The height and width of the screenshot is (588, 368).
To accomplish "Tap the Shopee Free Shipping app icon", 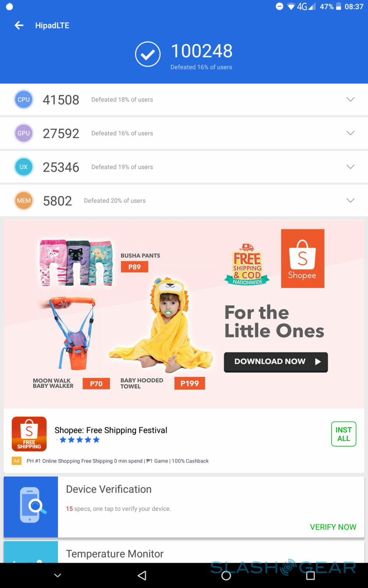I will tap(29, 434).
